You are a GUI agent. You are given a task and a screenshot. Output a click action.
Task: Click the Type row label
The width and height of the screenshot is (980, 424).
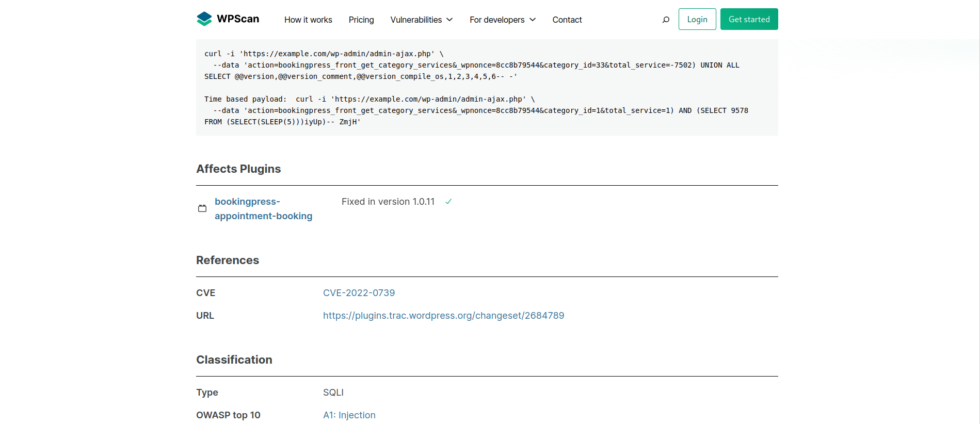207,393
